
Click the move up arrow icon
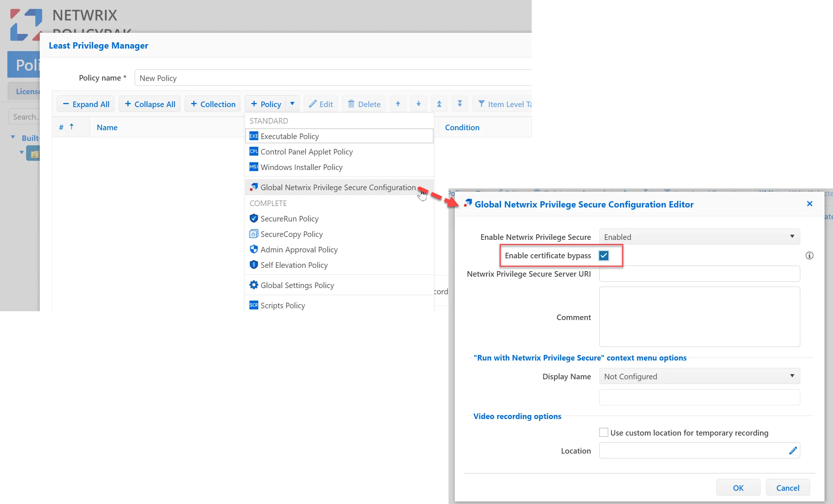[398, 104]
